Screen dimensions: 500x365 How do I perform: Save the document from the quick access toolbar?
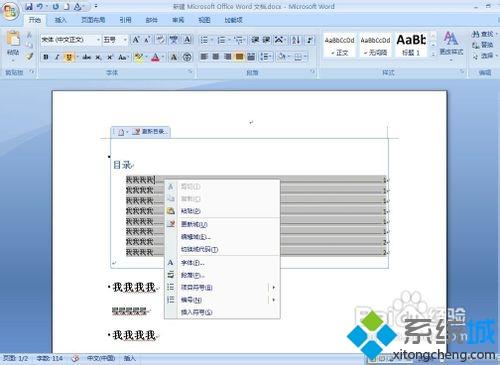point(29,6)
